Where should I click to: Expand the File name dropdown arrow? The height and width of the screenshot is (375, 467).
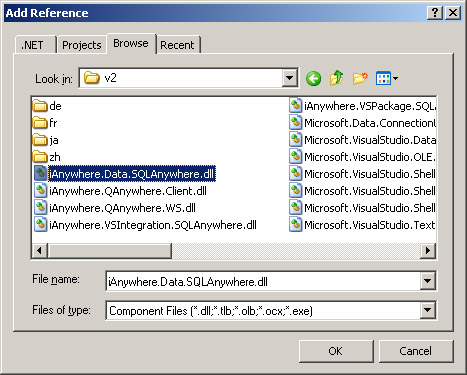(x=427, y=282)
